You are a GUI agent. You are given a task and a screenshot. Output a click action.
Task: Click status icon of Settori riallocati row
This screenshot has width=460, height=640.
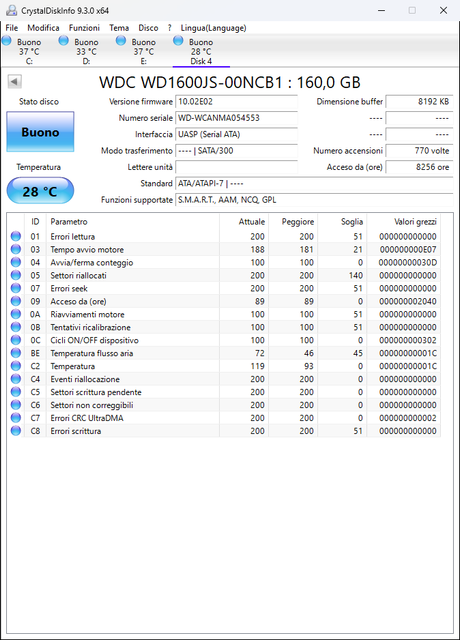(16, 275)
